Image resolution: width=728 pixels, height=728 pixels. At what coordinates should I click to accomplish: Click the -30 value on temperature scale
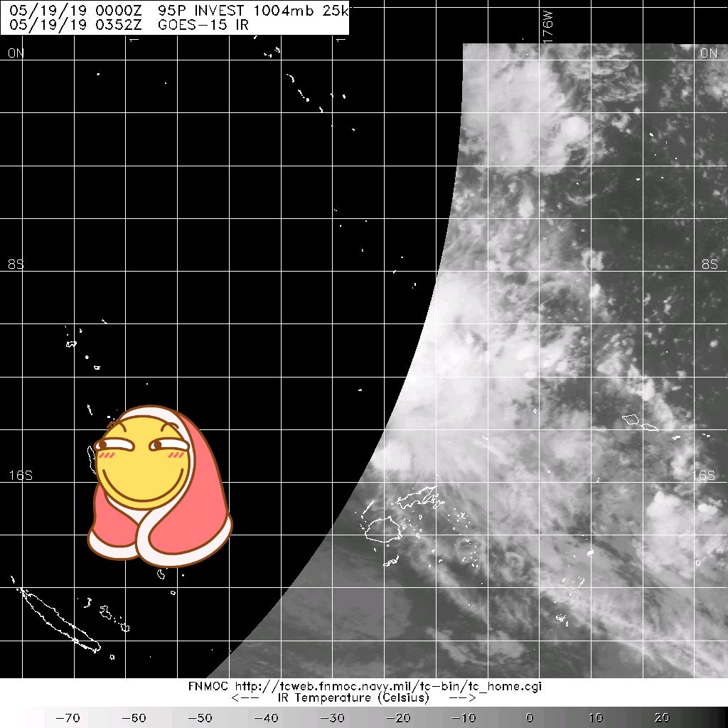click(333, 718)
